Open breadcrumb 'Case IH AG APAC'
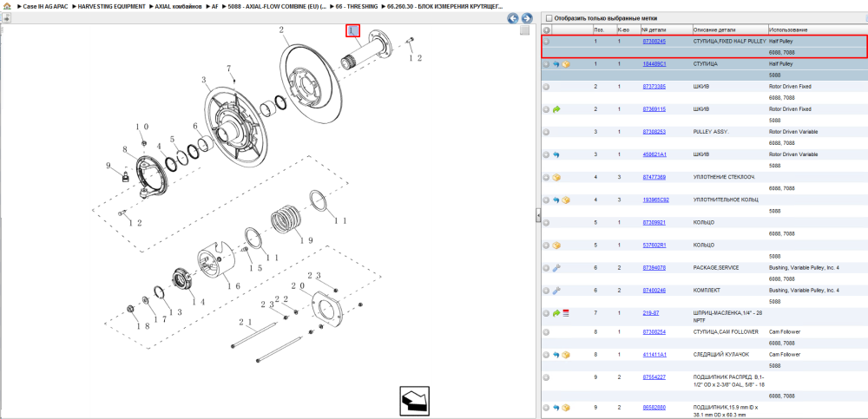The width and height of the screenshot is (868, 419). tap(45, 7)
